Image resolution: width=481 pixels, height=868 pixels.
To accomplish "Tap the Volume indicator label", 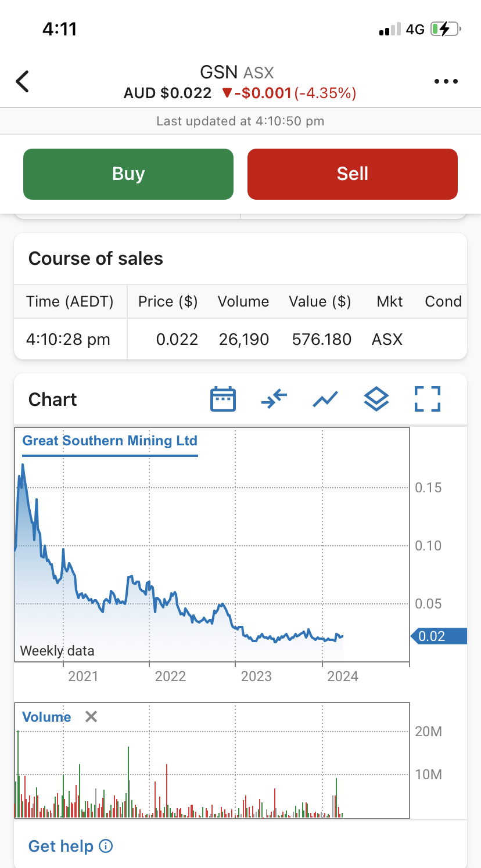I will pyautogui.click(x=46, y=717).
